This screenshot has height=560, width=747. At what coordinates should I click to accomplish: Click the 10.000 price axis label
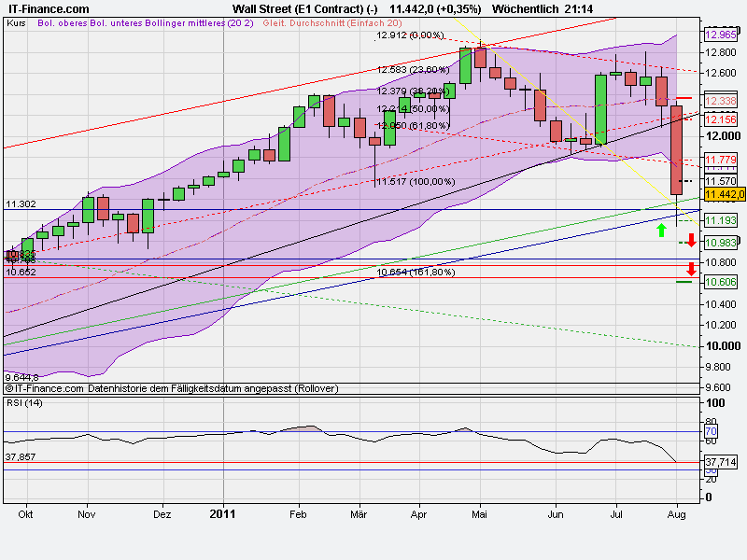[723, 346]
